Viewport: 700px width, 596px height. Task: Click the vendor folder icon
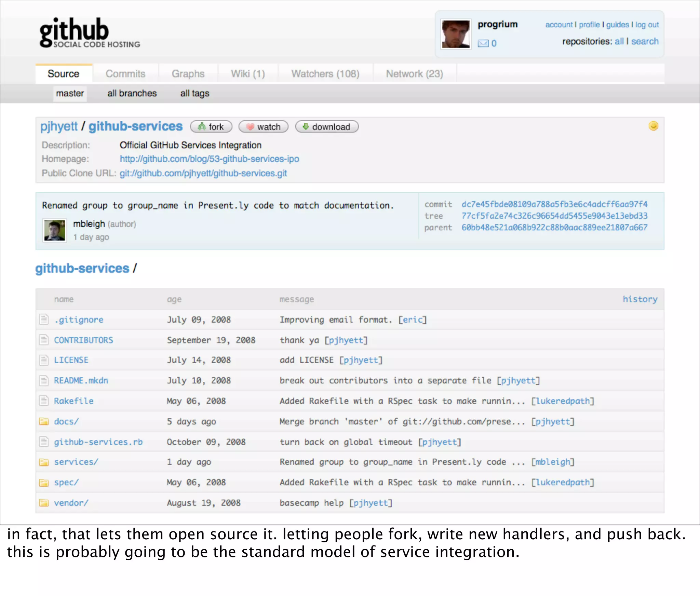pyautogui.click(x=44, y=503)
